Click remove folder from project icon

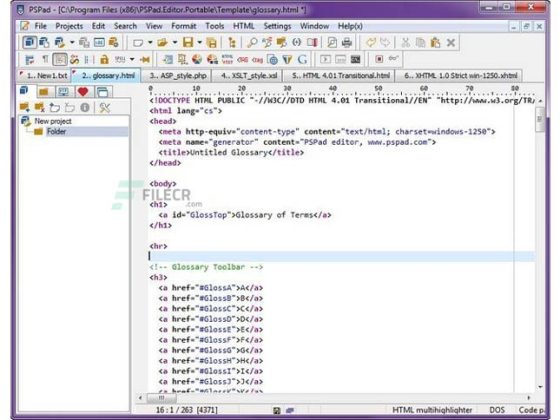[40, 107]
